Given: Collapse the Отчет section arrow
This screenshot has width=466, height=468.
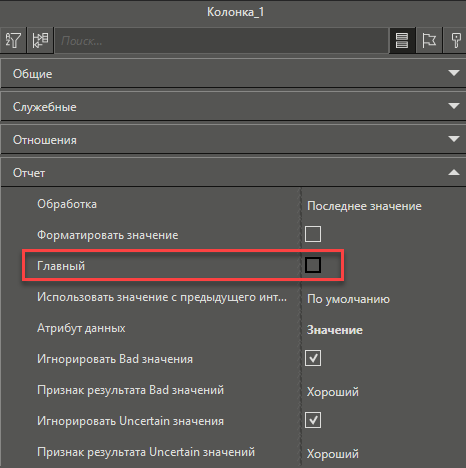Looking at the screenshot, I should tap(454, 172).
